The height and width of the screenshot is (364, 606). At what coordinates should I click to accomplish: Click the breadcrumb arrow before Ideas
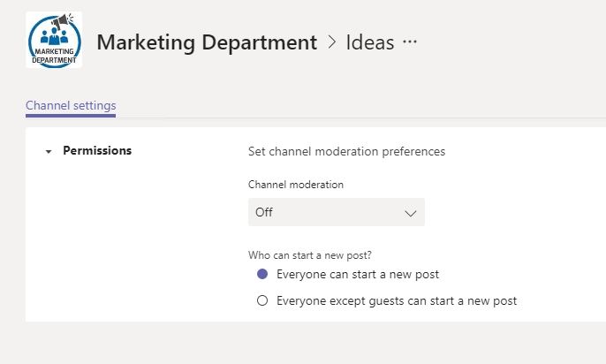[331, 42]
